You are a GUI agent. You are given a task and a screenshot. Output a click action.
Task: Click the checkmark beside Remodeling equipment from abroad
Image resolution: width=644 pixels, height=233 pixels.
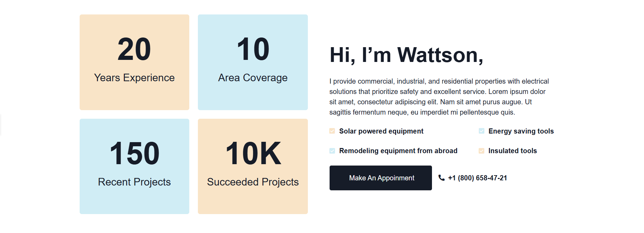[x=332, y=151]
